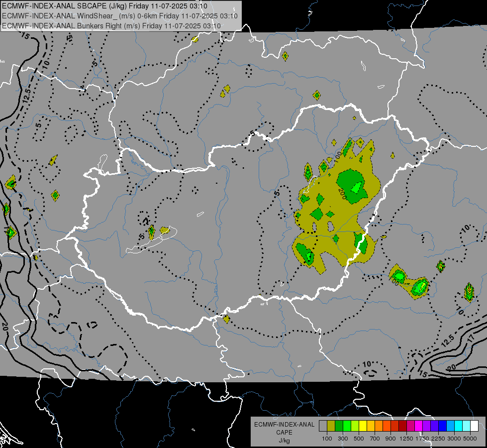Click the brick red swatch after 900
Screen dimensions: 487x448
[395, 426]
